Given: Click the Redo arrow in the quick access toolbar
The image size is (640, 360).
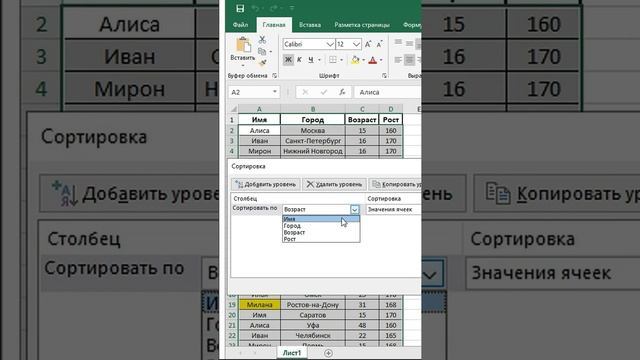Looking at the screenshot, I should (274, 9).
